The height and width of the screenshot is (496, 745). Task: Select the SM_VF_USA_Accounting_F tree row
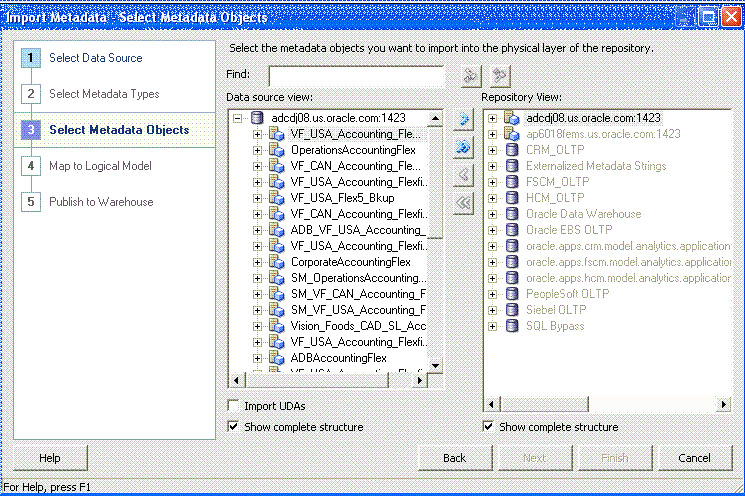358,310
